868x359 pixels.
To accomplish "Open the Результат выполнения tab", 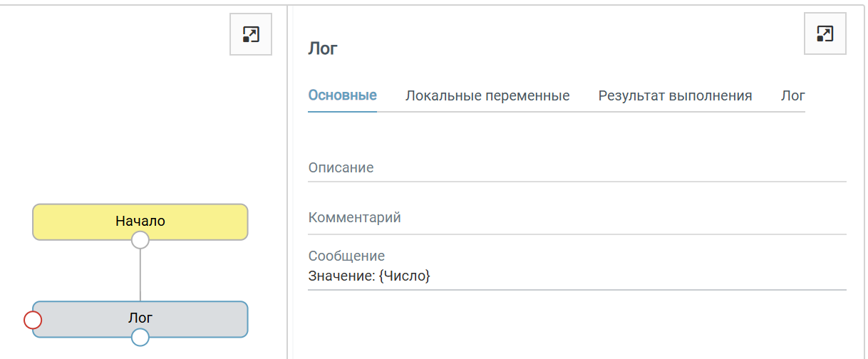I will (x=675, y=95).
